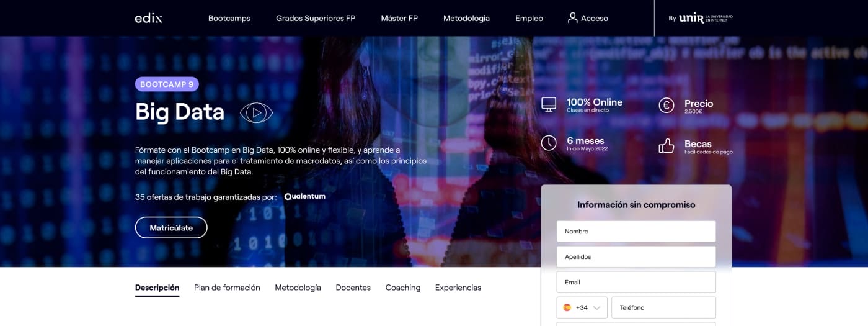The height and width of the screenshot is (326, 868).
Task: Open the Grados Superiores FP menu
Action: (316, 18)
